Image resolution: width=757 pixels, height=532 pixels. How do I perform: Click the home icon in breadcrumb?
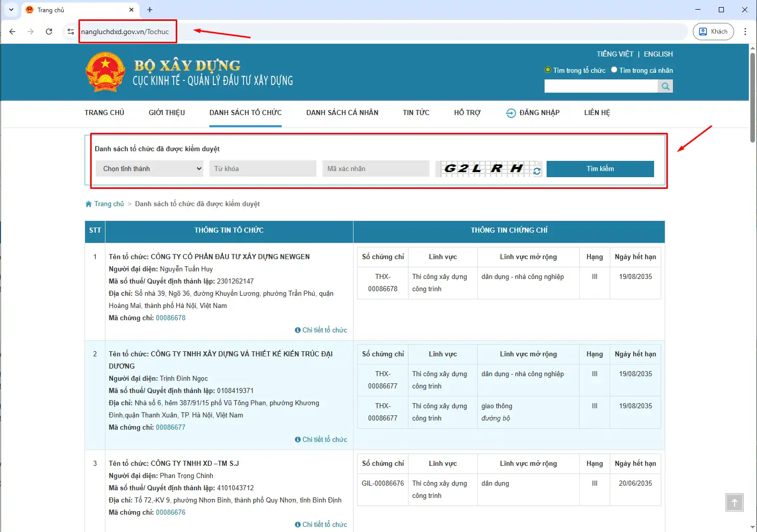tap(89, 204)
